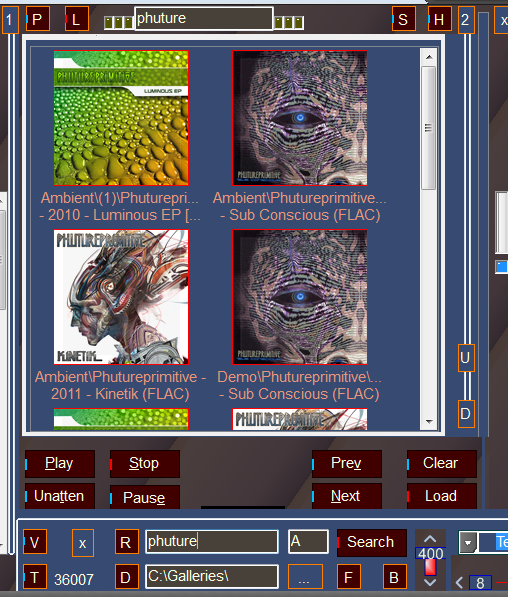Click the top search field containing "phuture"
The width and height of the screenshot is (508, 597).
coord(204,18)
